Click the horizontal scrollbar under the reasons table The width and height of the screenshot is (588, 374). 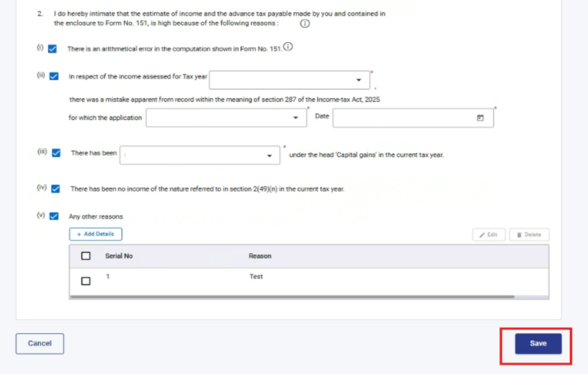[291, 297]
